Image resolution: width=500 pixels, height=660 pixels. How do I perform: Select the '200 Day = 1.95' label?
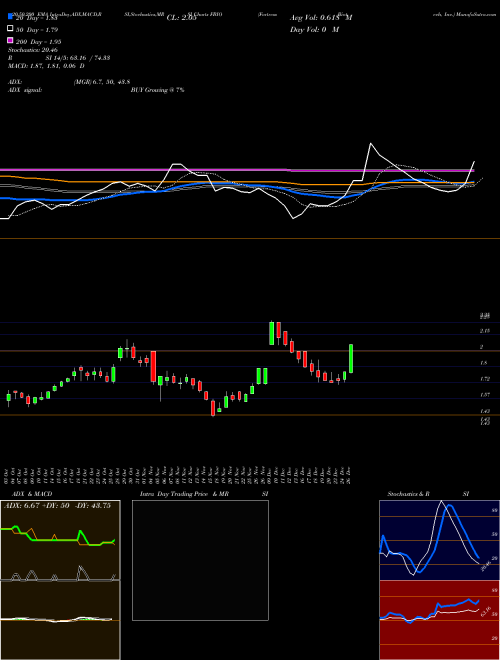(38, 42)
